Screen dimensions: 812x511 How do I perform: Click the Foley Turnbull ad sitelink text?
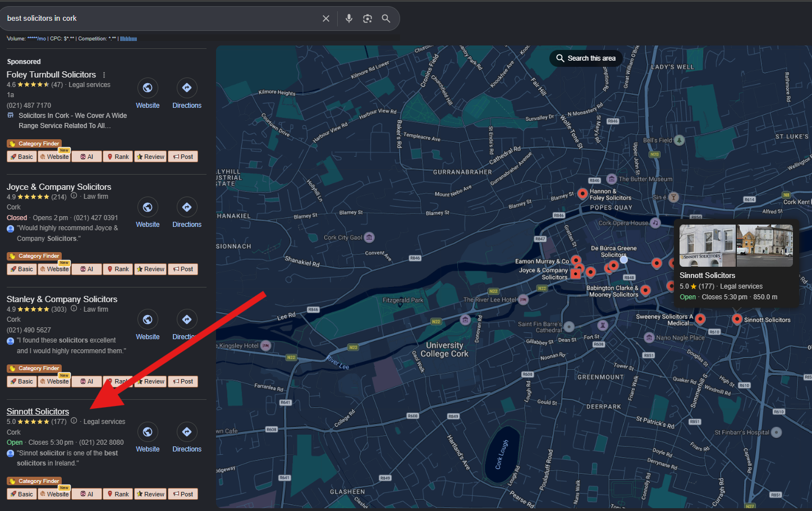coord(73,121)
